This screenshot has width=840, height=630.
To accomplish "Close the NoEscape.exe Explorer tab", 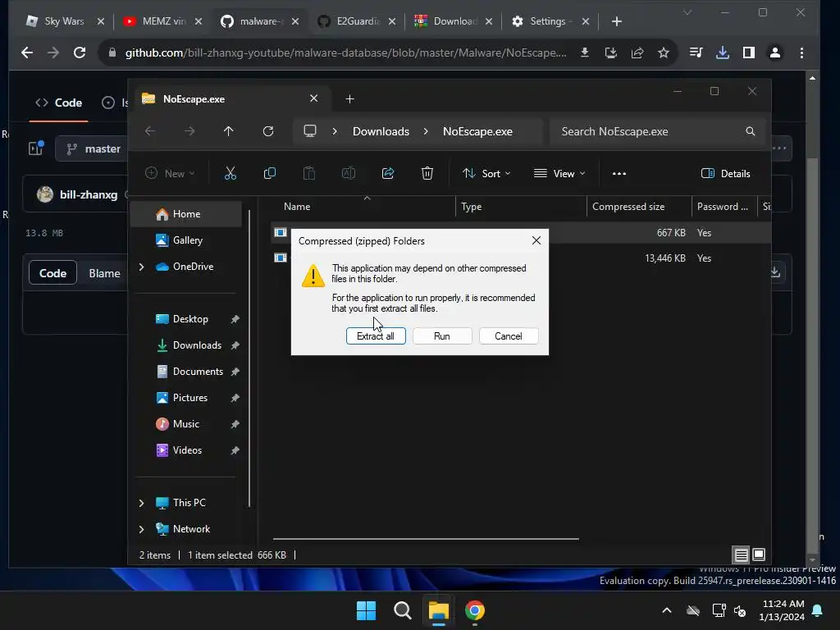I will coord(314,98).
